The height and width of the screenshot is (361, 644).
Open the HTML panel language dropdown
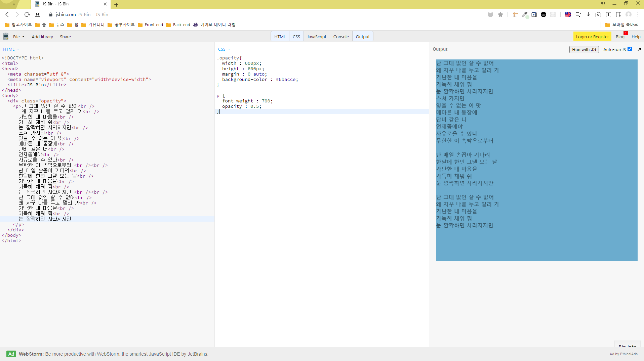(x=11, y=49)
